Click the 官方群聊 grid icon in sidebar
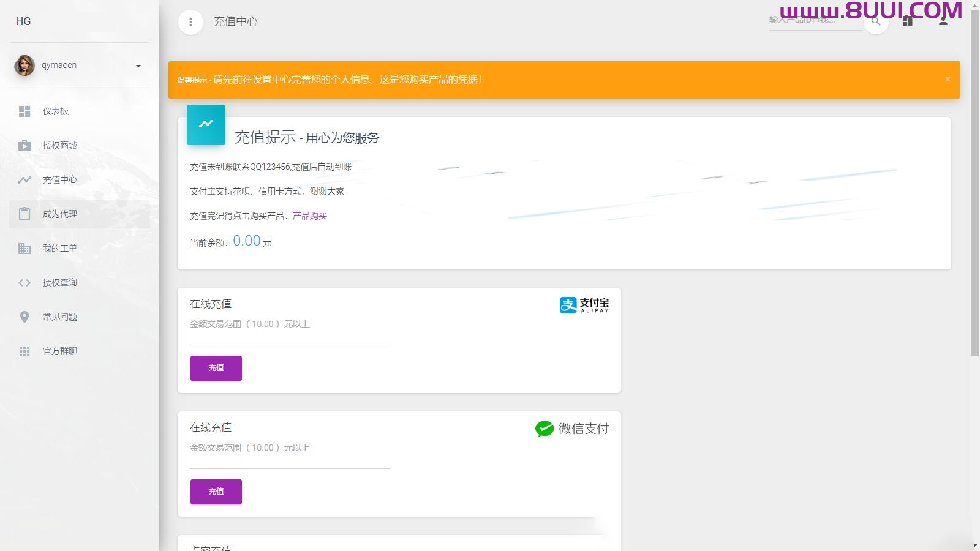This screenshot has width=980, height=551. click(24, 351)
